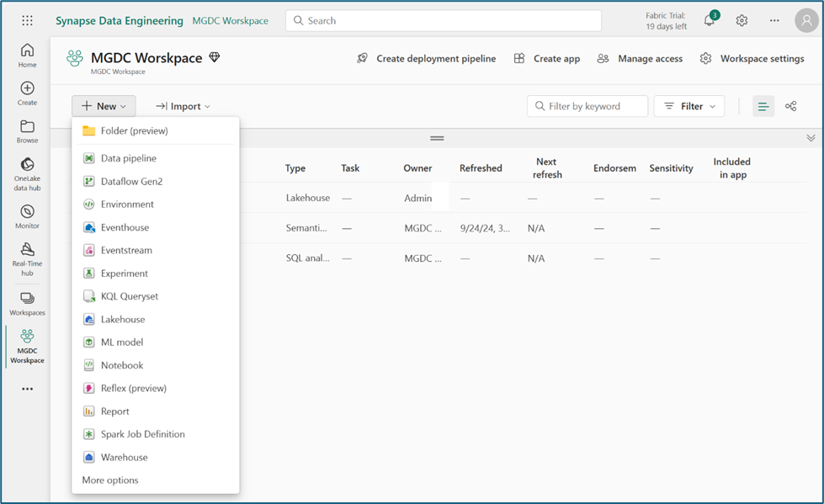The image size is (824, 504).
Task: Sort by Included in app column header
Action: point(732,168)
